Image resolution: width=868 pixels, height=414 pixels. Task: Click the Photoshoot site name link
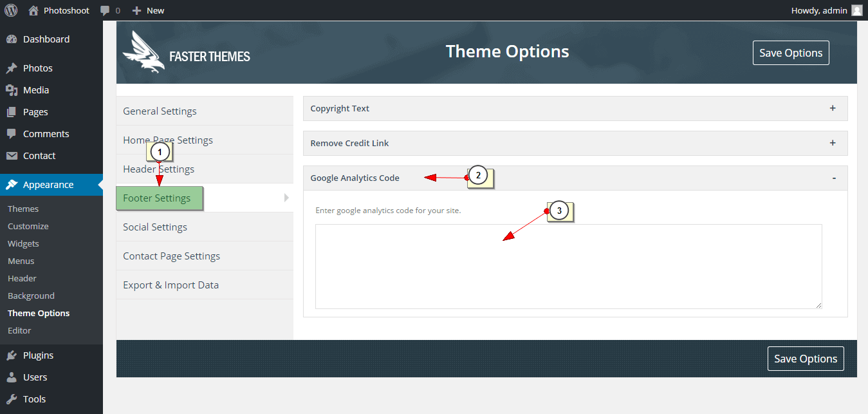click(x=67, y=10)
